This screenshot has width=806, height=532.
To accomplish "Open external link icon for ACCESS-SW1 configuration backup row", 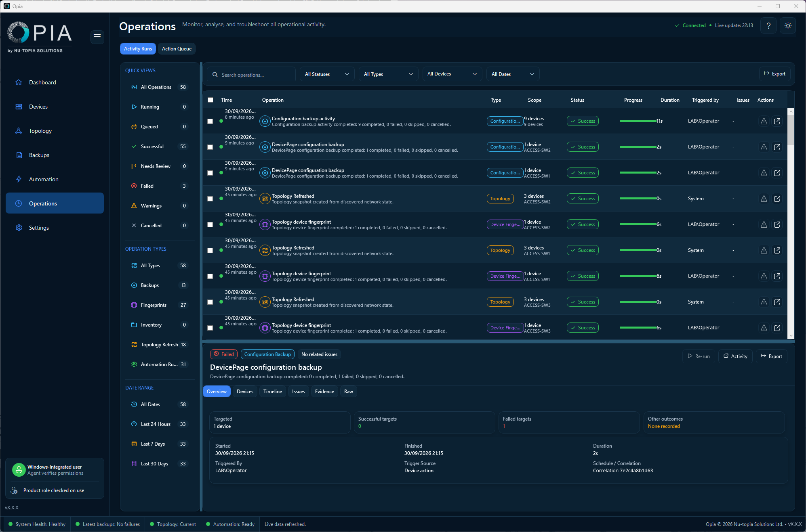I will pos(777,173).
